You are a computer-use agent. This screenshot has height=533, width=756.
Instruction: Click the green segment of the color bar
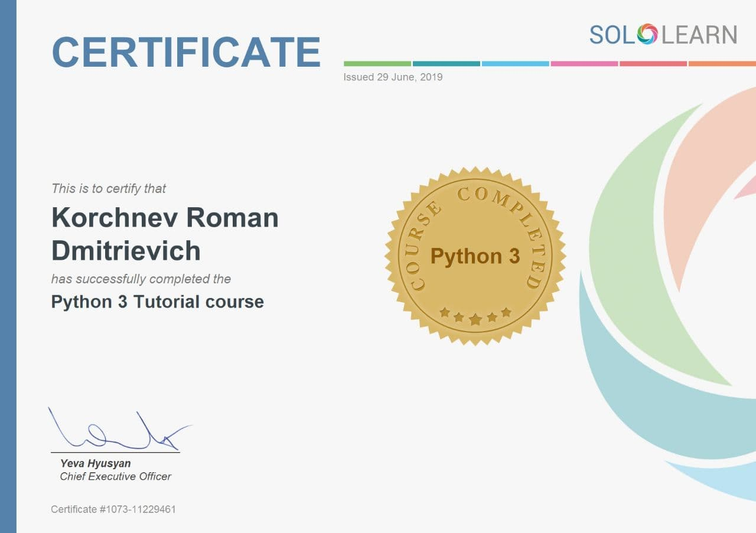(377, 63)
